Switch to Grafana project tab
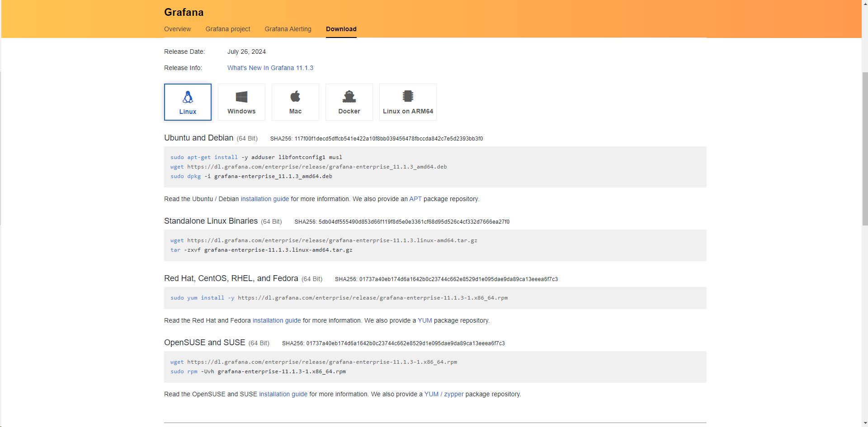This screenshot has height=427, width=868. click(228, 29)
